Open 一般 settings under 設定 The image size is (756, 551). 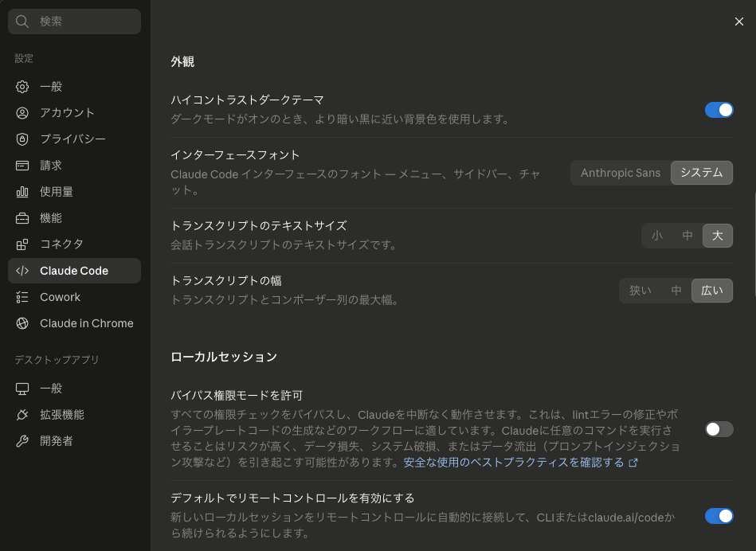click(x=74, y=87)
